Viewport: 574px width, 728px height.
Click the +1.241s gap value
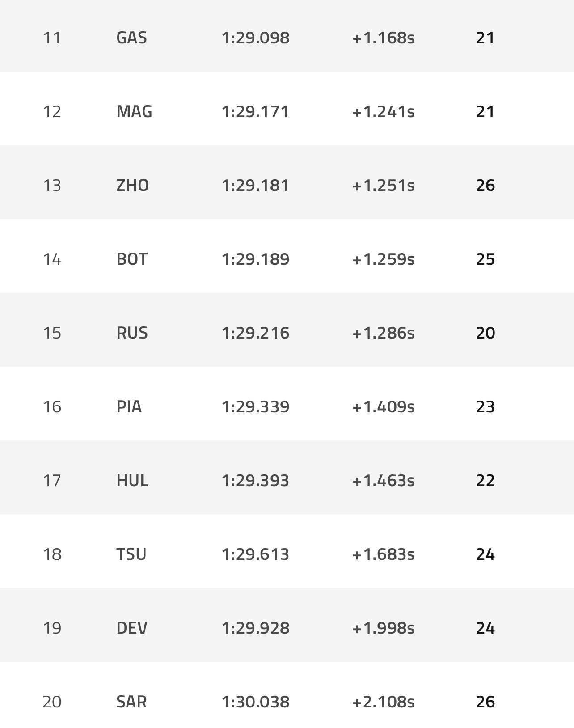(383, 111)
